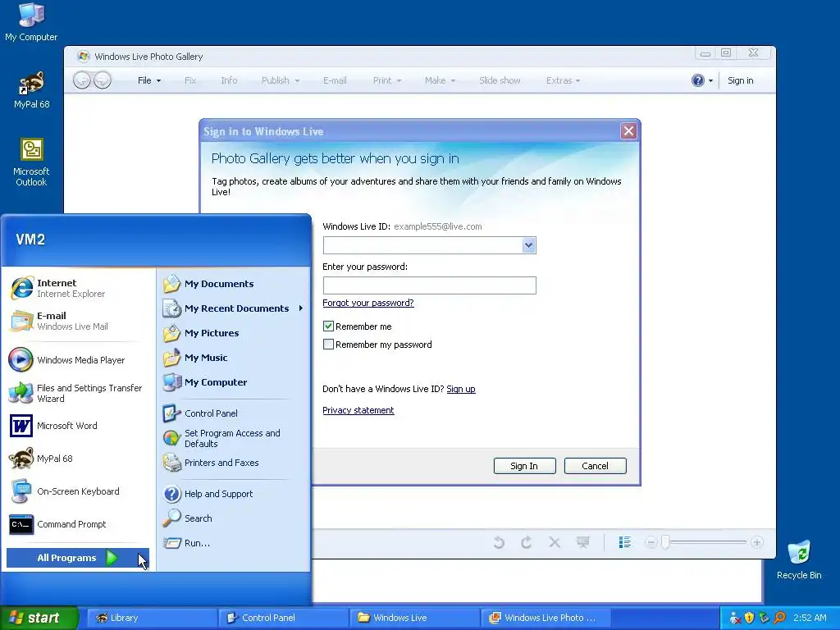
Task: Open Windows Media Player from Start menu
Action: coord(67,360)
